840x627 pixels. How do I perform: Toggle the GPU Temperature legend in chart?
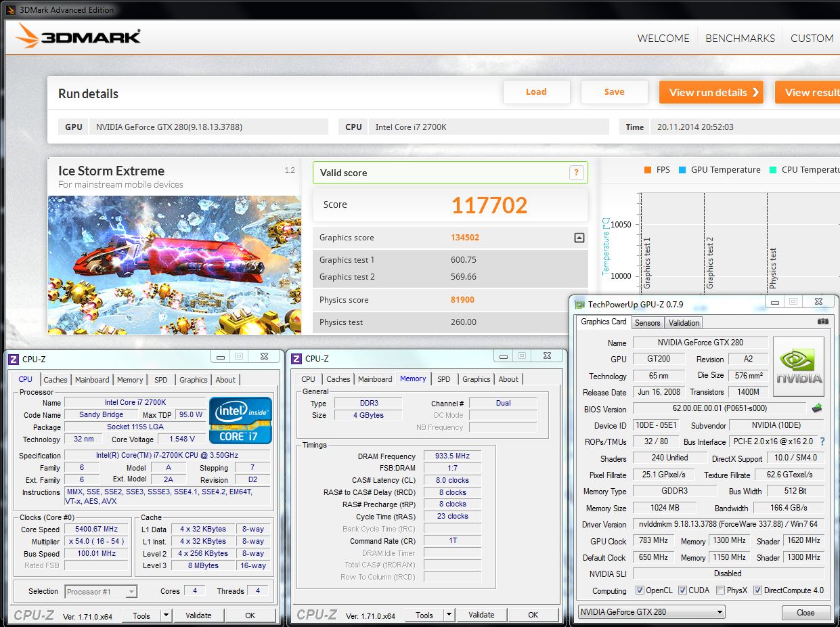pos(719,170)
